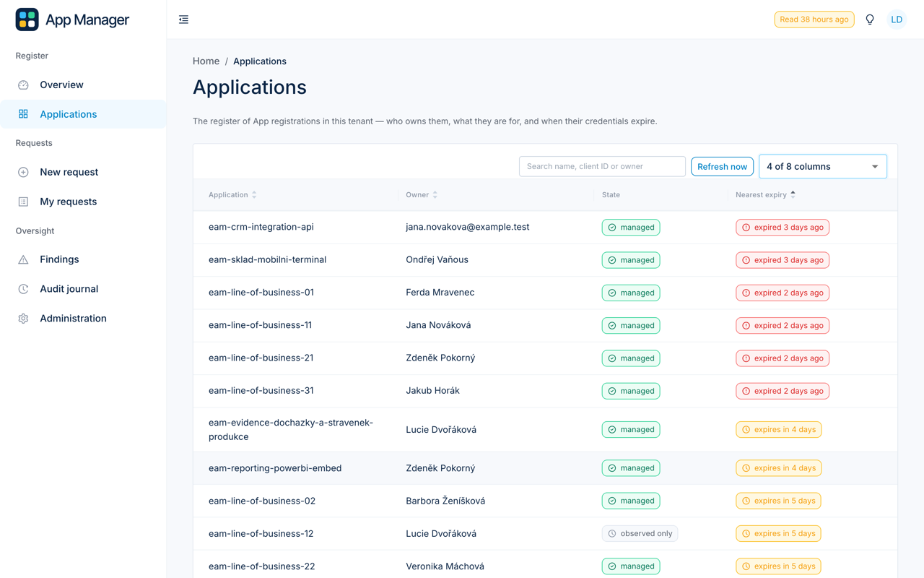This screenshot has height=578, width=924.
Task: Open the eam-crm-integration-api application row
Action: (x=545, y=227)
